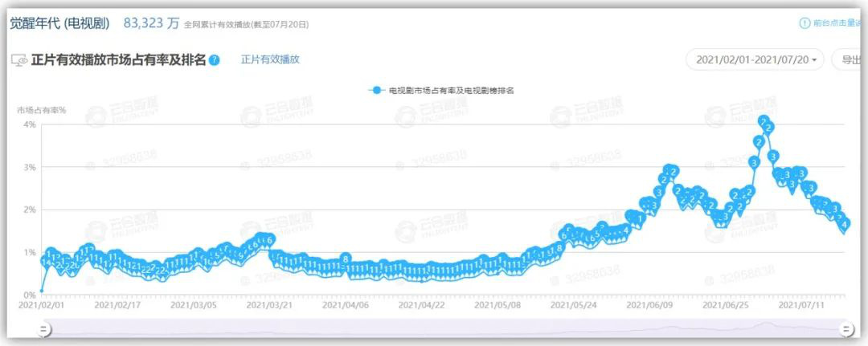Click the 觉醒年代 (电视剧) title
This screenshot has width=868, height=346.
(60, 23)
